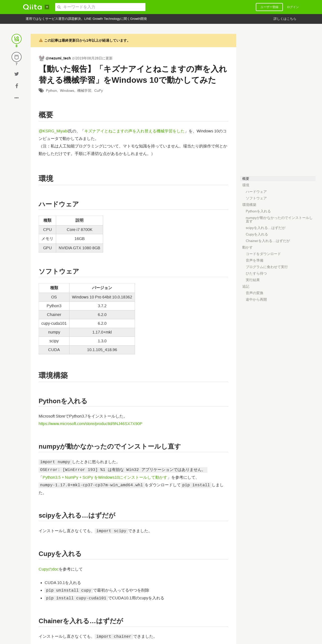Open the Microsoft Store product link

coord(90,424)
